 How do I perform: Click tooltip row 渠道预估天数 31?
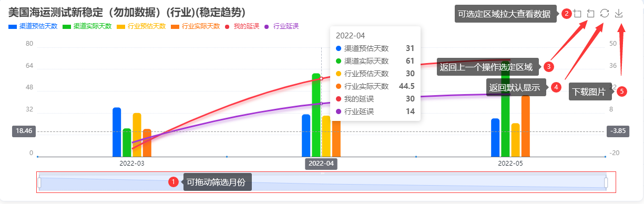point(375,48)
